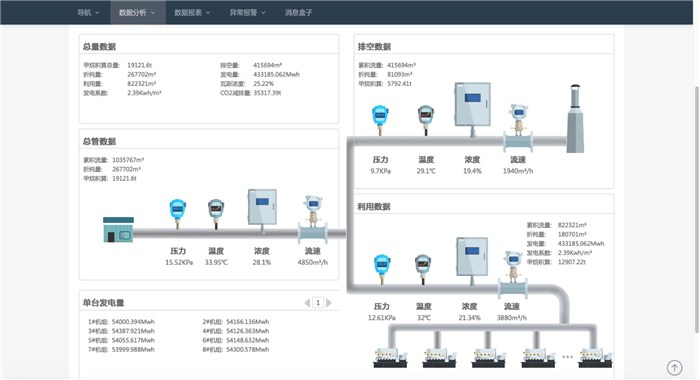700x380 pixels.
Task: Open the 导航 menu
Action: tap(88, 13)
